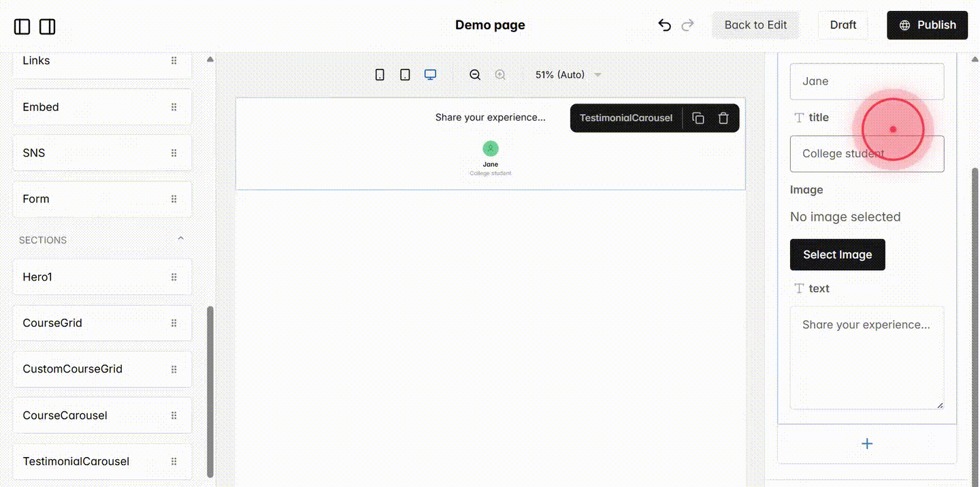Click the Publish button
The width and height of the screenshot is (980, 487).
pyautogui.click(x=927, y=25)
